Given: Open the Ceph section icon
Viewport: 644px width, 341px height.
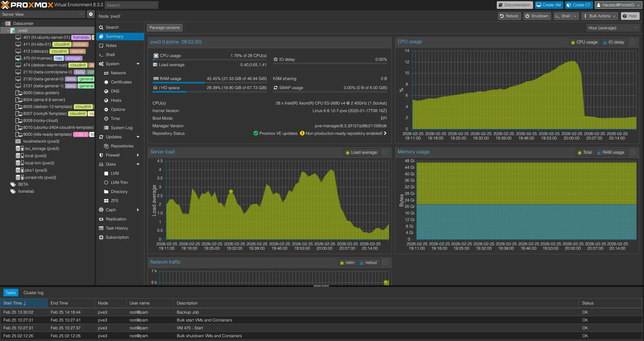Looking at the screenshot, I should [101, 210].
